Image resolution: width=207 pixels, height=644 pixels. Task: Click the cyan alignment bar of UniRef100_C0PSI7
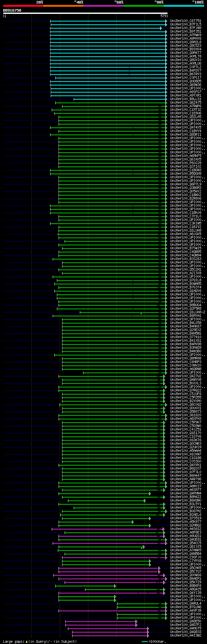(111, 78)
